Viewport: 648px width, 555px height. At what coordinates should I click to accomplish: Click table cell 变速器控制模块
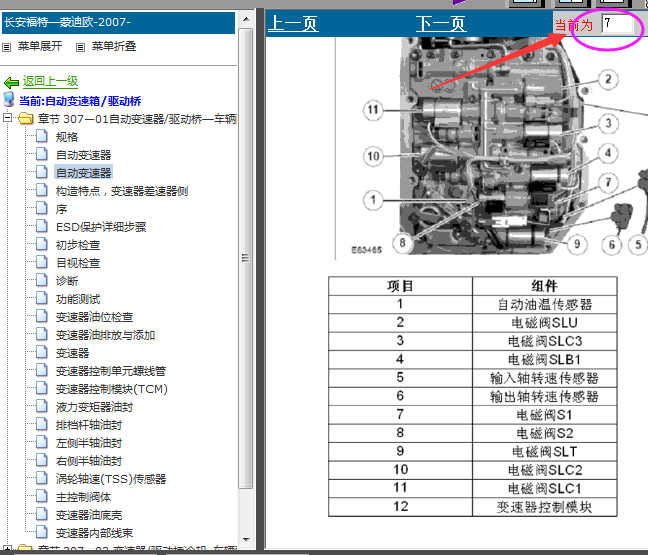click(544, 507)
